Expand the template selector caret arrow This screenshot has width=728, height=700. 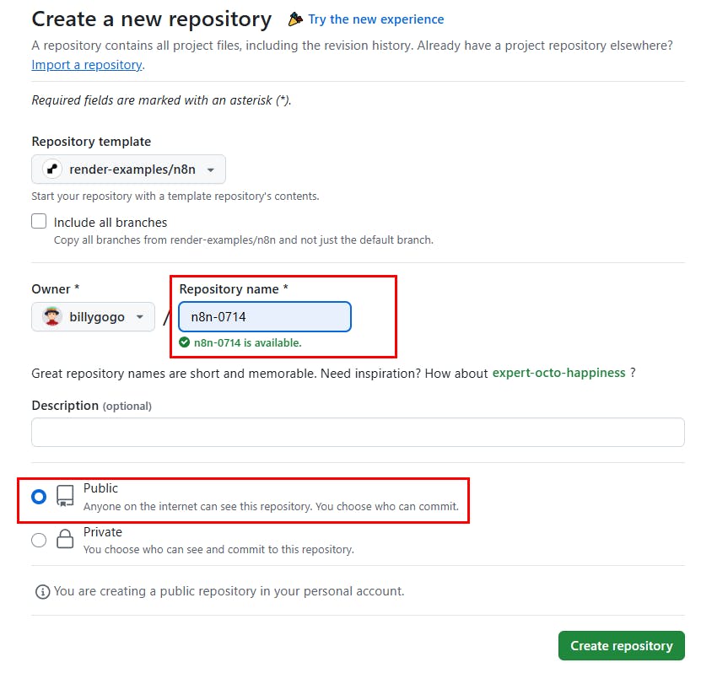(211, 170)
